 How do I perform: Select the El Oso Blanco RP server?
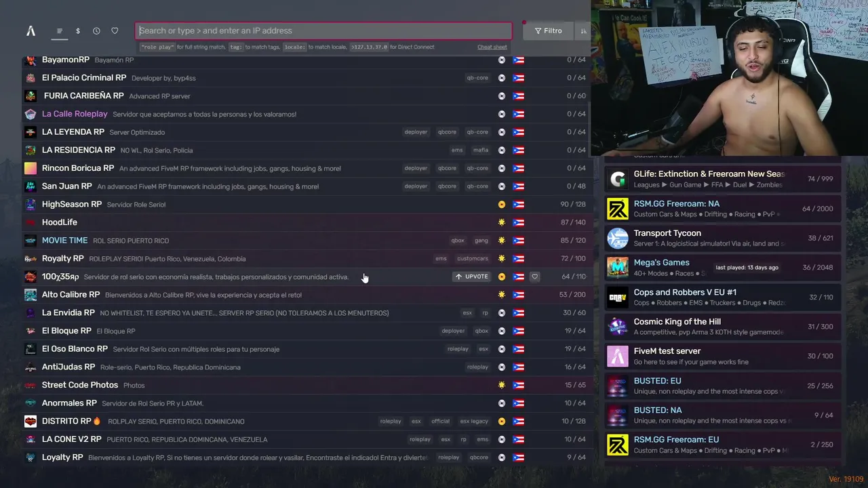307,349
